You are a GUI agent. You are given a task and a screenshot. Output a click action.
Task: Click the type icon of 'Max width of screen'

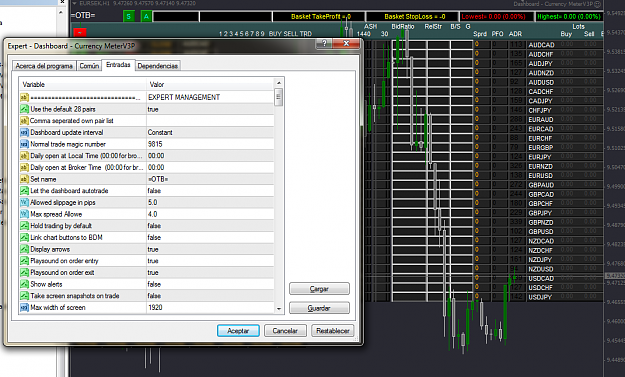(24, 308)
